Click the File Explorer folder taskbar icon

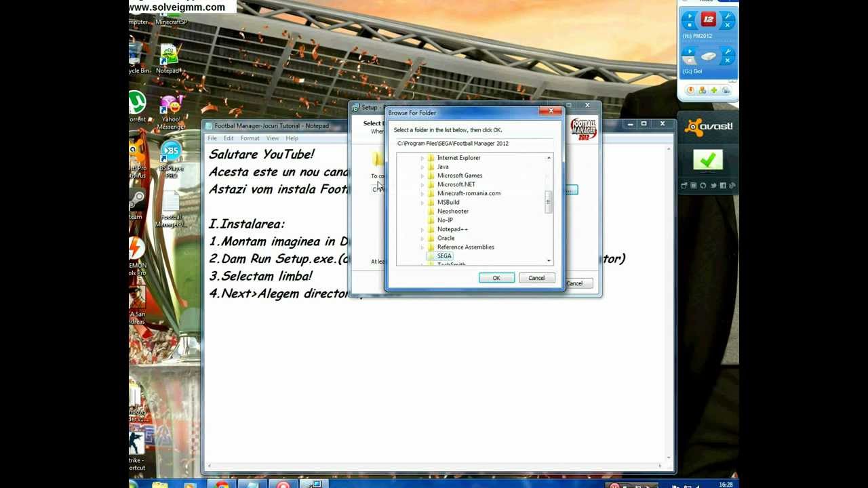[x=160, y=484]
